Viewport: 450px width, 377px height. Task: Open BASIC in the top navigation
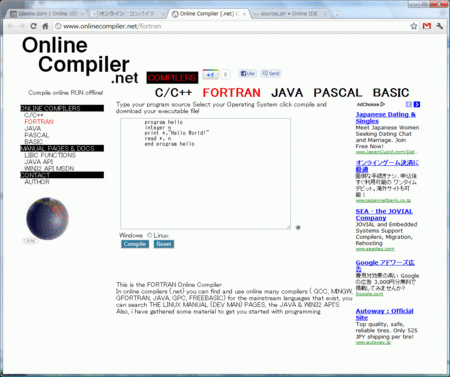coord(391,93)
